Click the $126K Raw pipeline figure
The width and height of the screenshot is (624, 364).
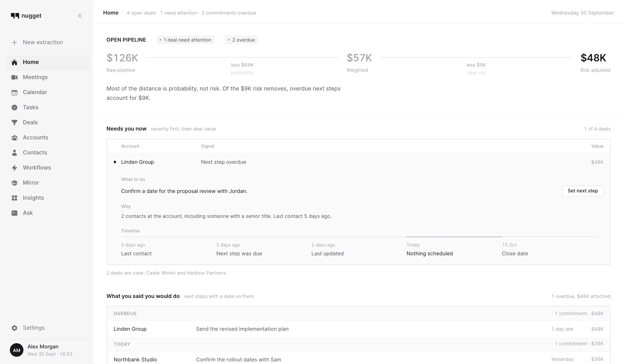tap(122, 58)
